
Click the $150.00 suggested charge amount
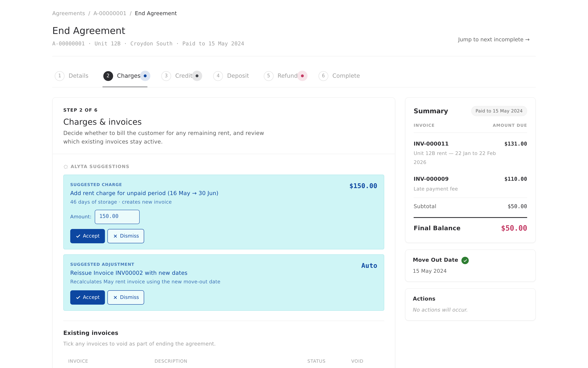[x=363, y=186]
